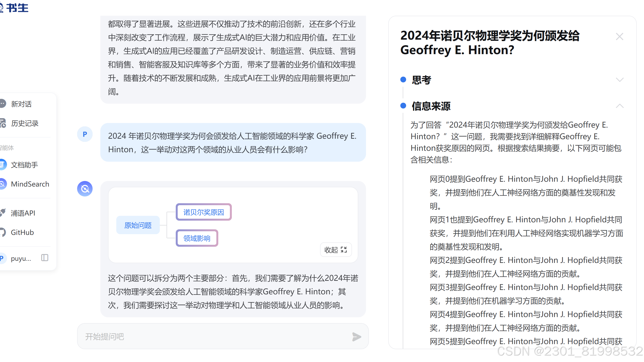Open MindSearch from sidebar
644x362 pixels.
click(x=29, y=184)
